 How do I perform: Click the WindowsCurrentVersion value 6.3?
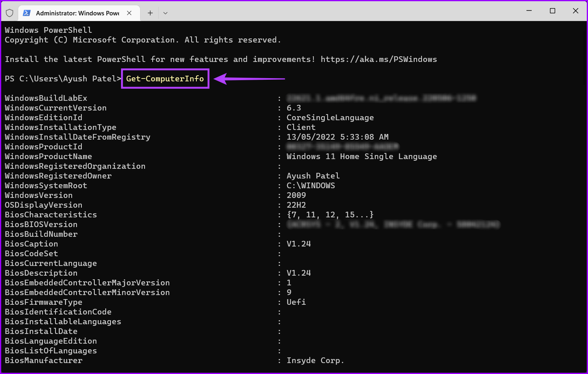pos(294,108)
